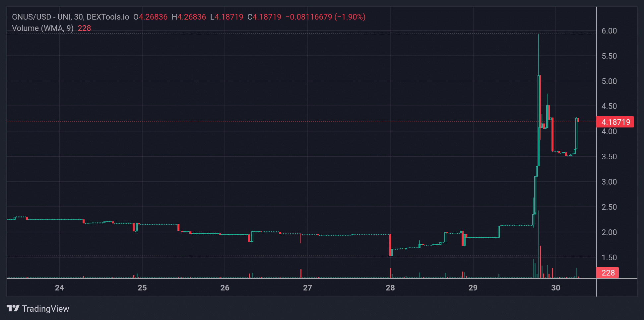Click the 2.00 price axis label
644x320 pixels.
coord(609,232)
